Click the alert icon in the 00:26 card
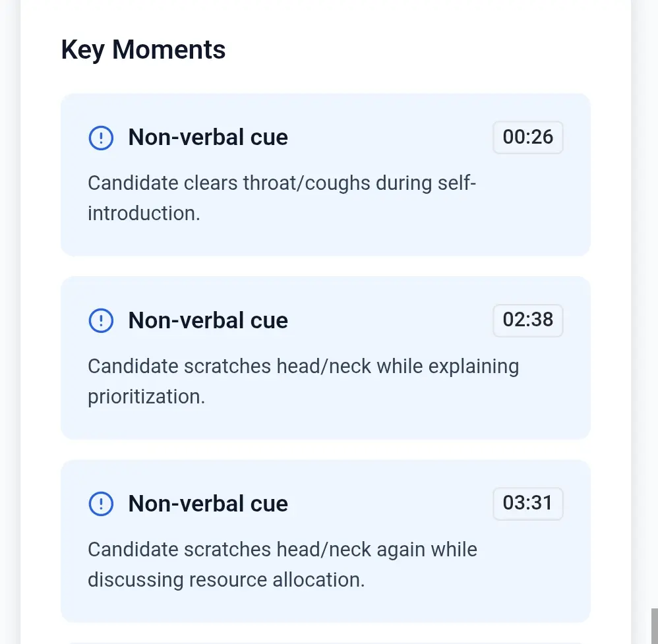This screenshot has height=644, width=658. [100, 138]
